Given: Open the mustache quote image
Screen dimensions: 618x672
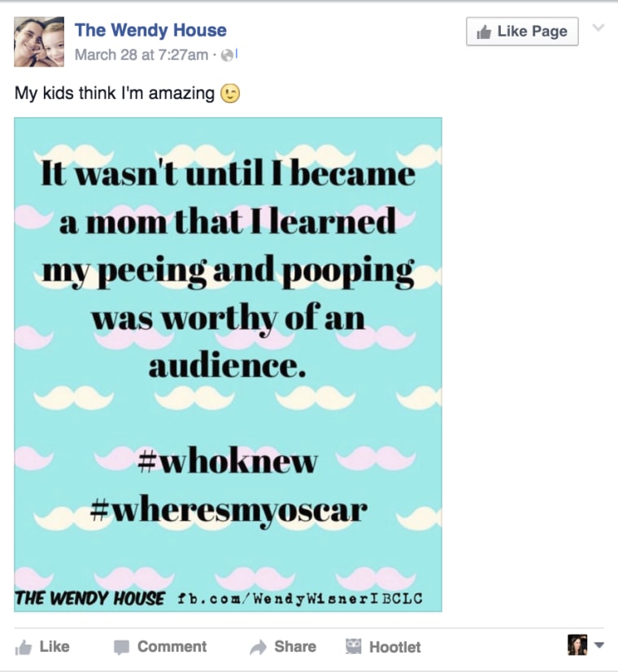Looking at the screenshot, I should click(x=228, y=364).
